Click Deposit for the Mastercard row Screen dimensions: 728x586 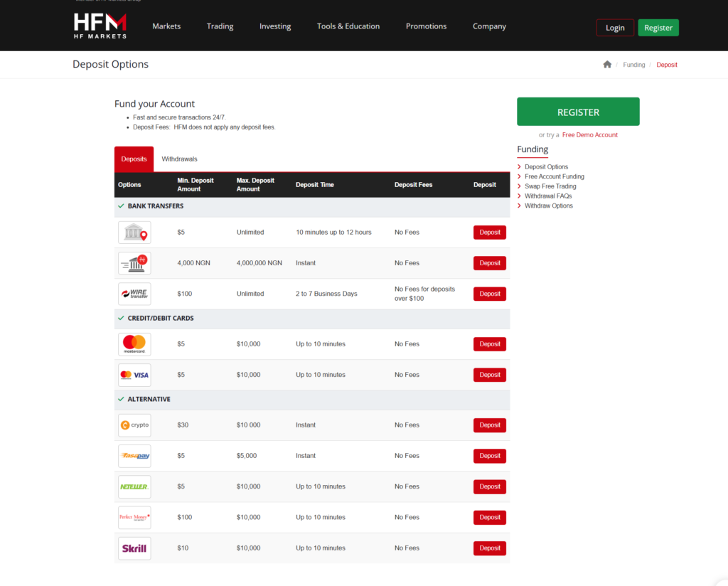pos(490,344)
